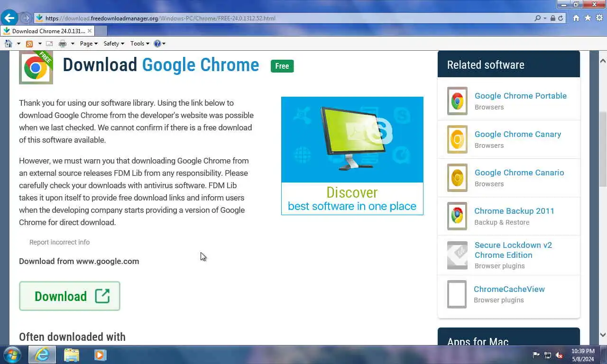Open a new blank tab
The height and width of the screenshot is (364, 607).
point(101,31)
